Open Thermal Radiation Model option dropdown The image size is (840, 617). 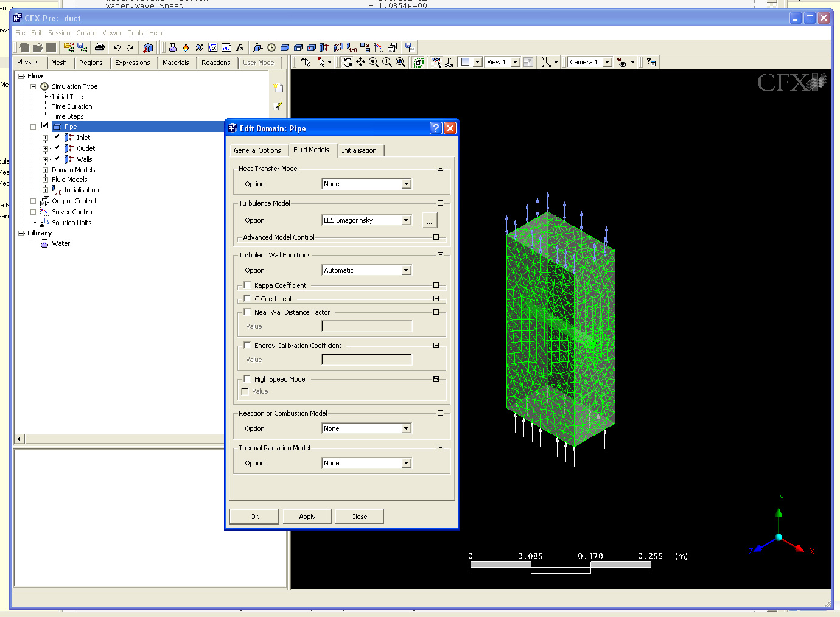[x=366, y=463]
